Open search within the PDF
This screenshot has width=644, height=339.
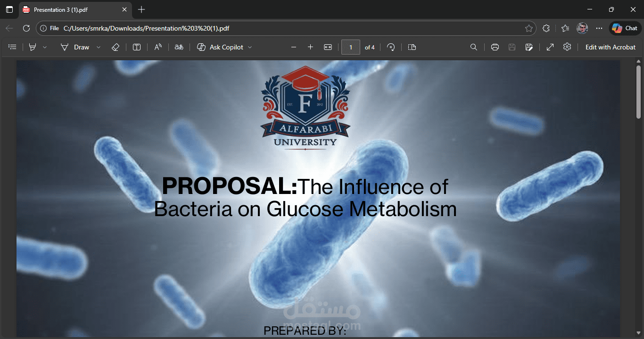474,47
